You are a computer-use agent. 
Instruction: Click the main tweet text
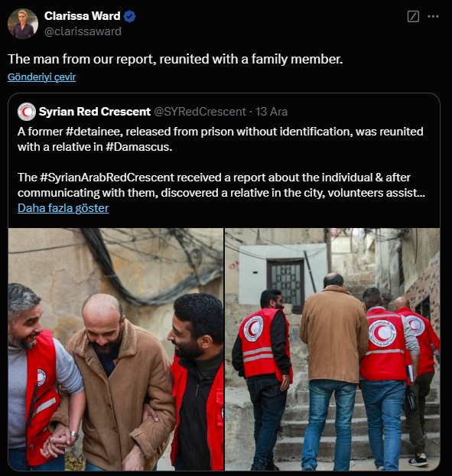(175, 59)
